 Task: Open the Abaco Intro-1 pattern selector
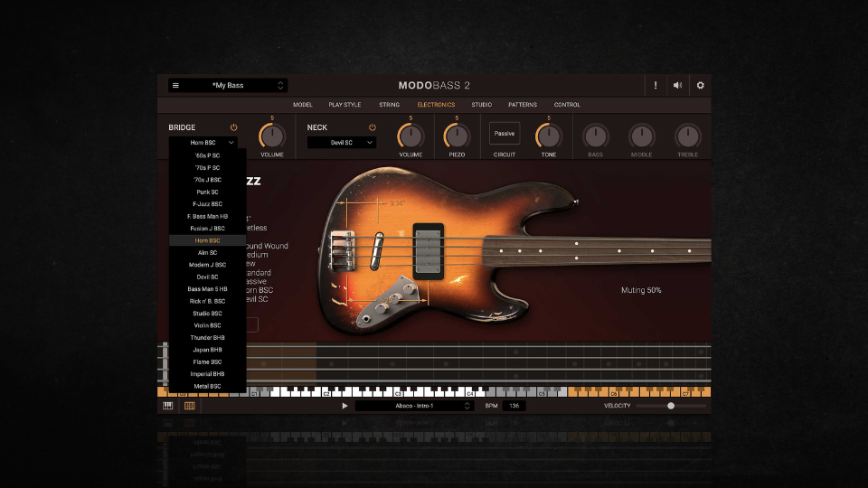point(414,406)
